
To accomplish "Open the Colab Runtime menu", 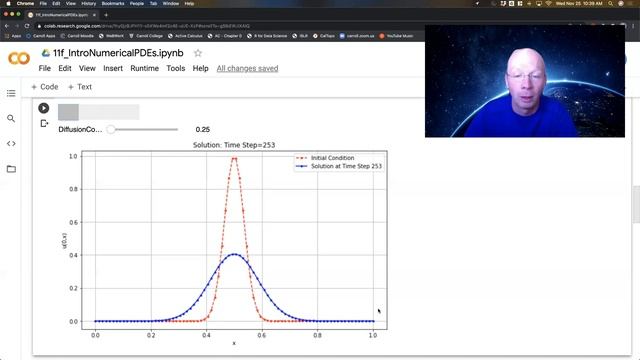I will [144, 68].
